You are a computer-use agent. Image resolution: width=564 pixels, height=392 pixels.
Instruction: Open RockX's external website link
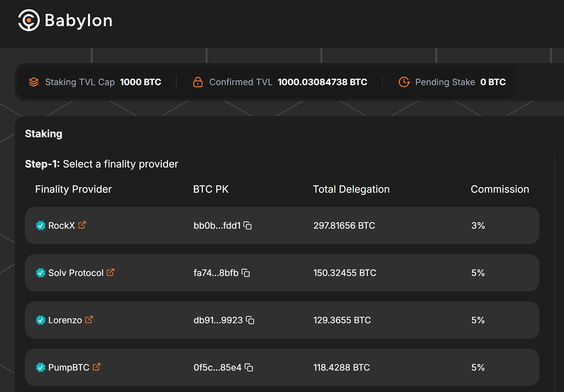coord(82,225)
